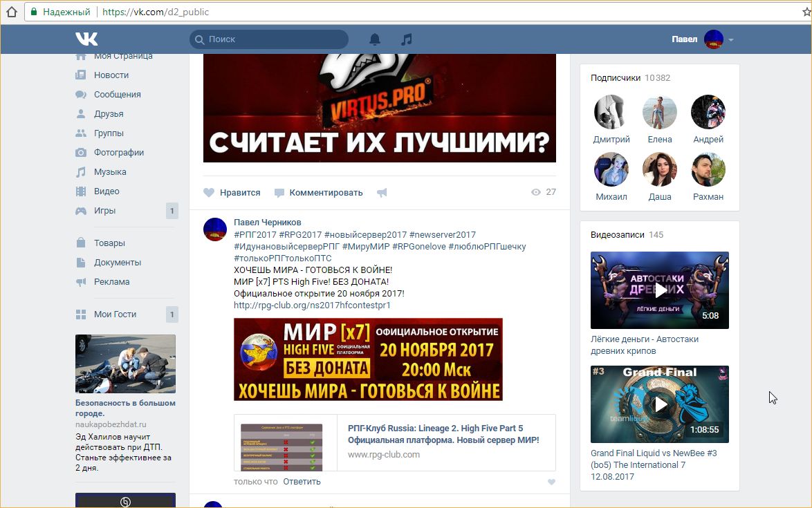The image size is (812, 508).
Task: Click the Фотографии camera icon
Action: click(81, 153)
